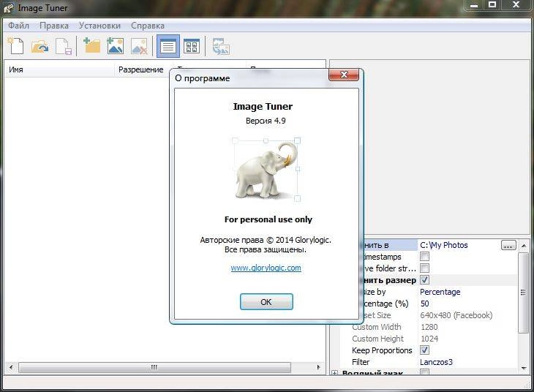The width and height of the screenshot is (534, 392).
Task: Click the settings panel vertical scrollbar thumb
Action: tap(523, 293)
